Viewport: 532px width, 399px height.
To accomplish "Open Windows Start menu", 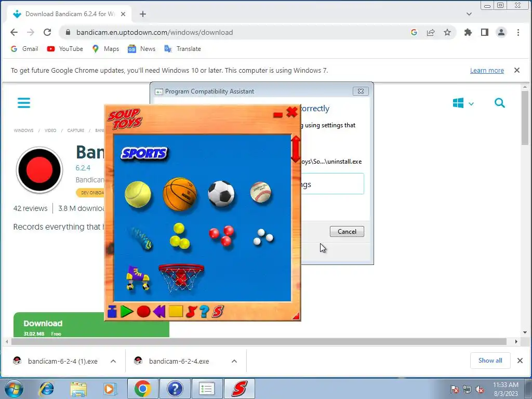I will 14,389.
